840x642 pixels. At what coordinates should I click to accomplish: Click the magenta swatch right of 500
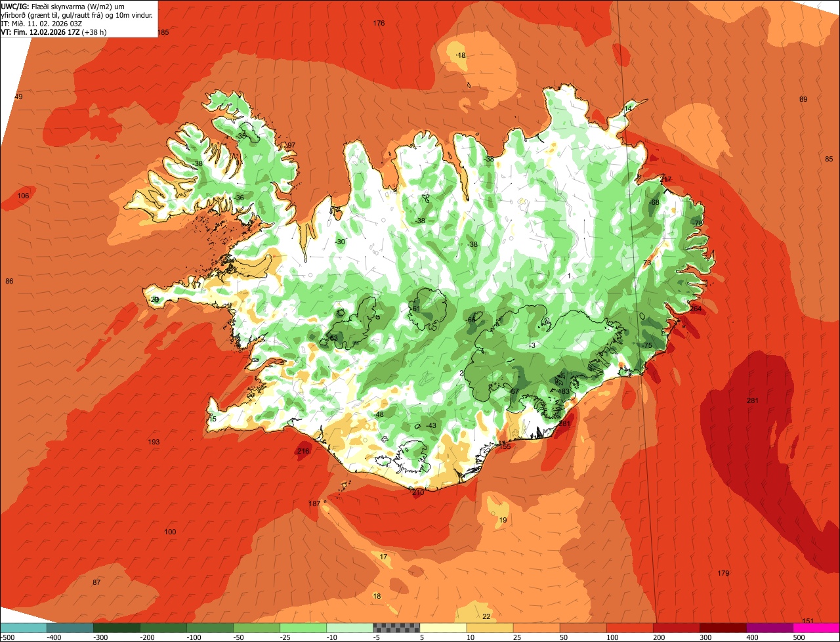click(817, 628)
